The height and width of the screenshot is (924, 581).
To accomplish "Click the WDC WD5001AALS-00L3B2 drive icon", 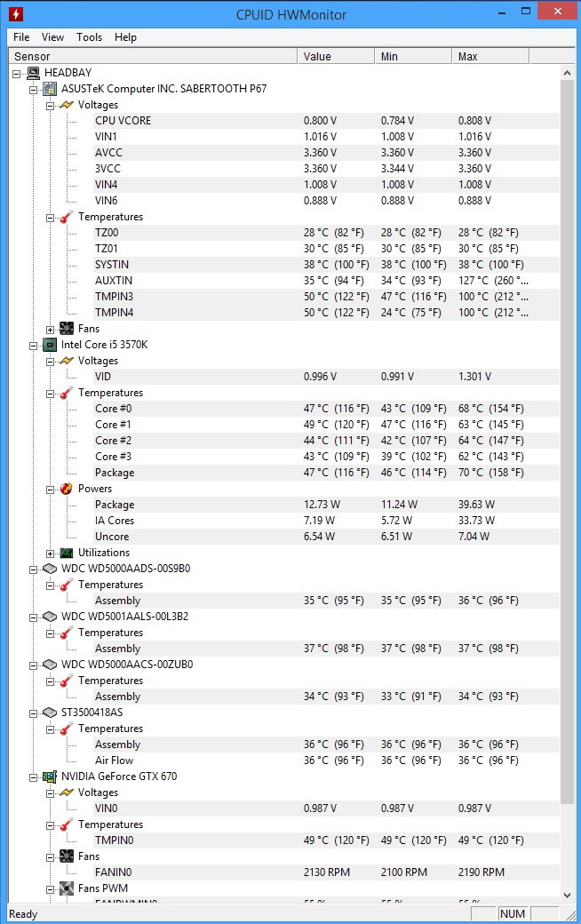I will click(50, 617).
